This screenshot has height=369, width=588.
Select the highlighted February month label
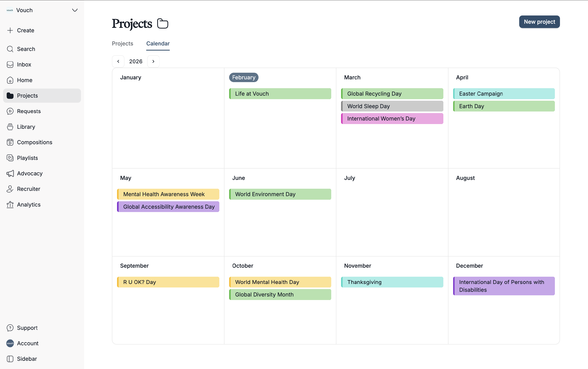click(x=244, y=78)
